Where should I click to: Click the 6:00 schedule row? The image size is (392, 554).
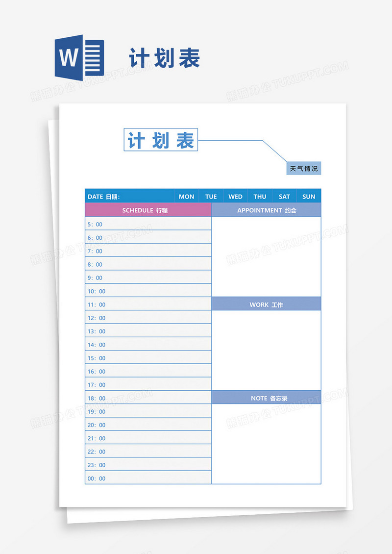[148, 237]
